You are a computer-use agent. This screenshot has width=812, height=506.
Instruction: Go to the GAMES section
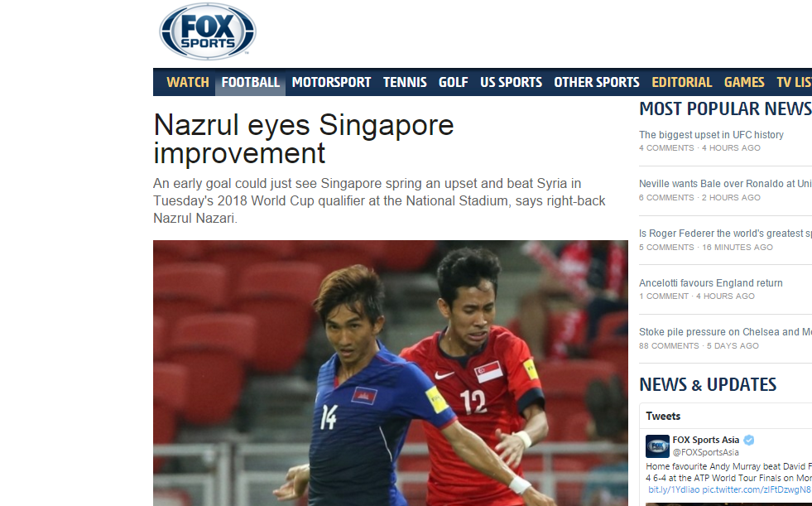(744, 82)
